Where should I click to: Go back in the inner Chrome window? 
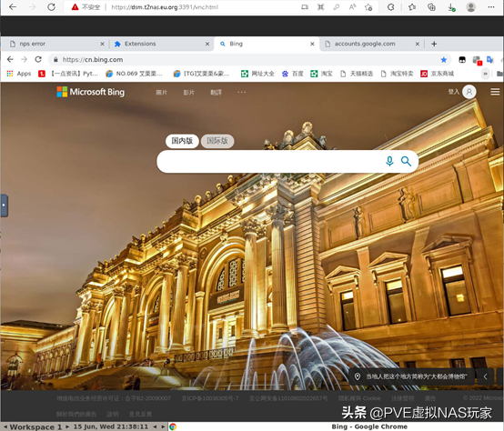tap(10, 59)
